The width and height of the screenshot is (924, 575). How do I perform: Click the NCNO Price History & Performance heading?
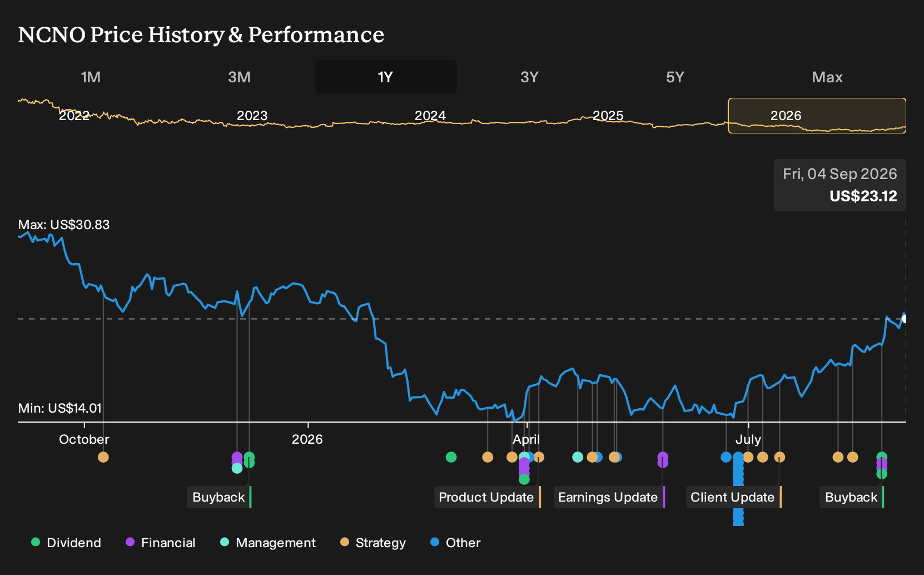click(x=201, y=34)
